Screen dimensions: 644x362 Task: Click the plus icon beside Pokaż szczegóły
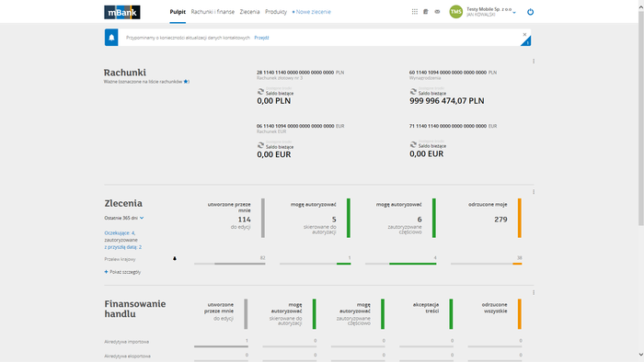click(x=106, y=272)
